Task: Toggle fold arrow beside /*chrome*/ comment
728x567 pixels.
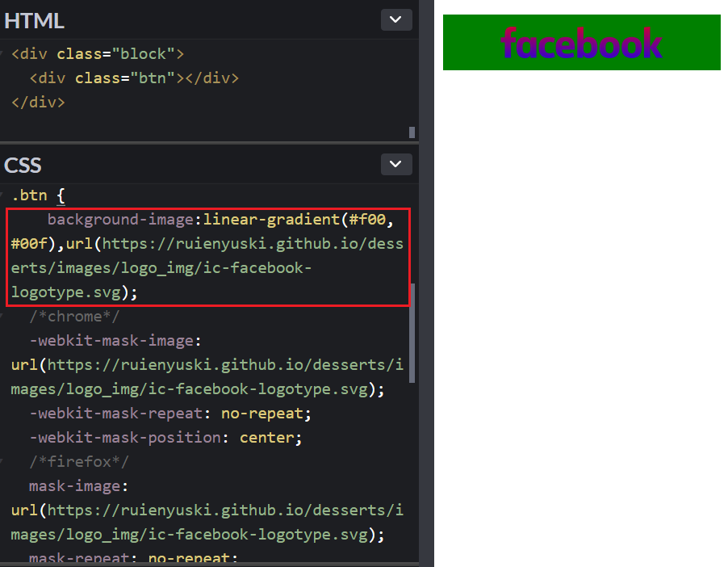Action: (x=2, y=317)
